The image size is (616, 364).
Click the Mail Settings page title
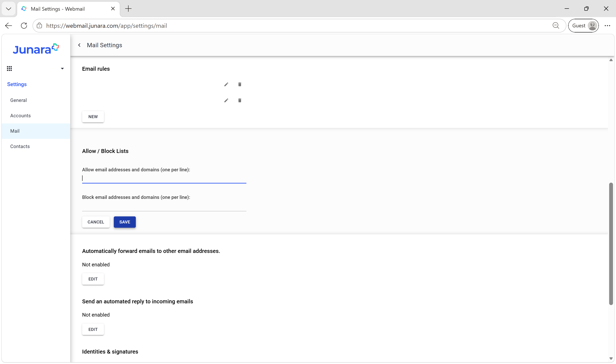(x=105, y=45)
